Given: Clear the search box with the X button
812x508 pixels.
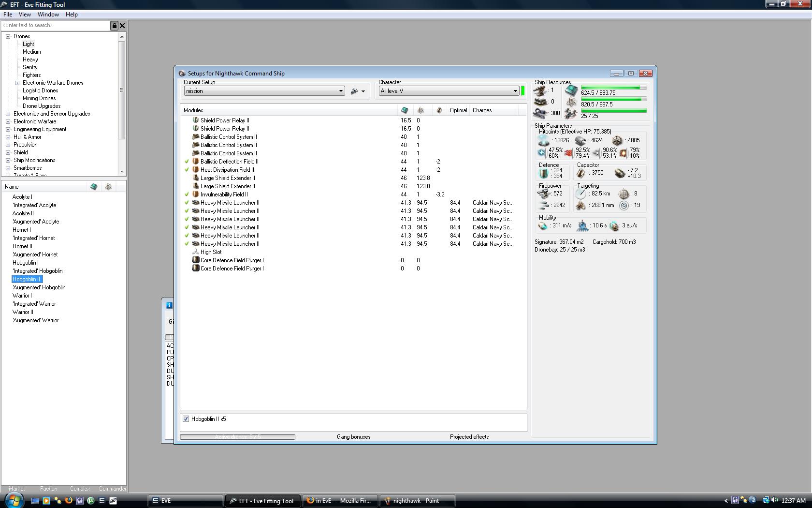Looking at the screenshot, I should pyautogui.click(x=122, y=26).
